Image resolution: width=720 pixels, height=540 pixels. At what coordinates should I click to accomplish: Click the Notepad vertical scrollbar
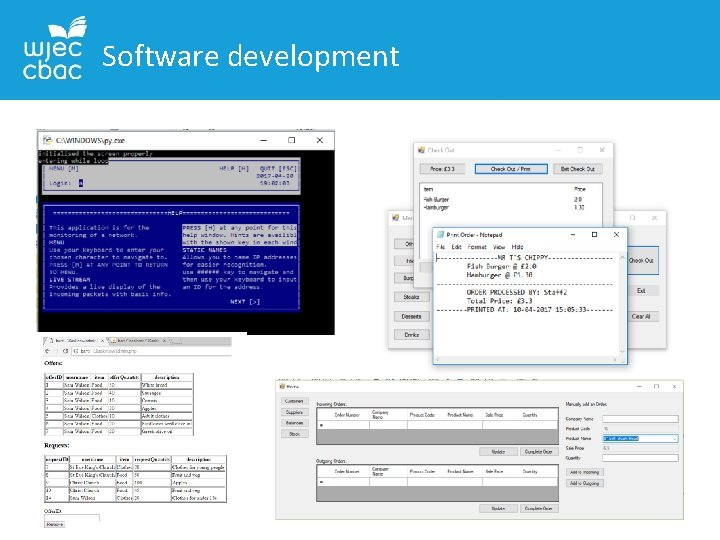click(623, 304)
